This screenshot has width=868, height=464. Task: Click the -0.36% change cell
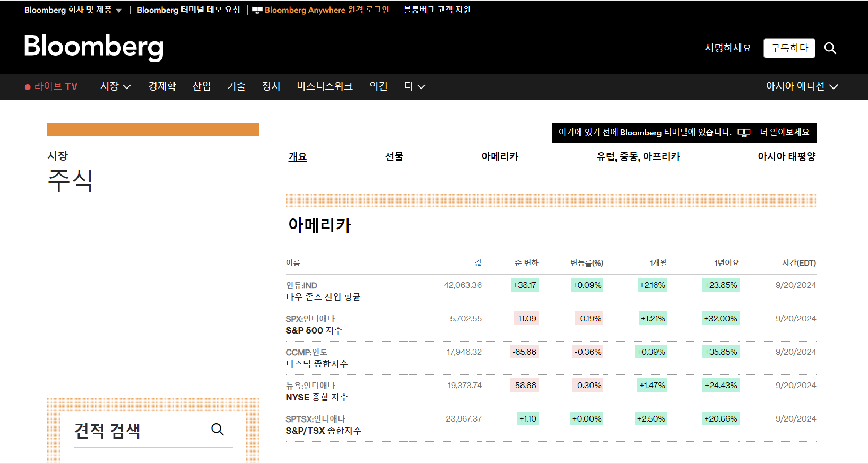588,352
